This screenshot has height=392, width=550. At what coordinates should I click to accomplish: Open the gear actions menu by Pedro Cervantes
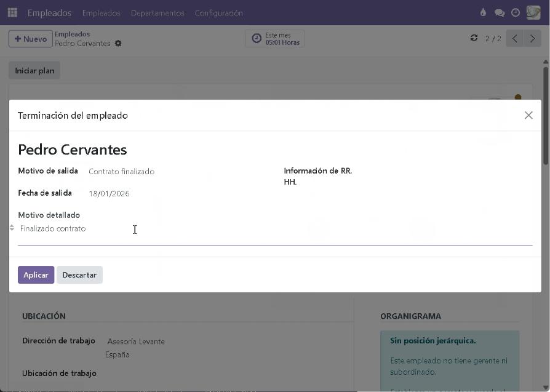(x=118, y=44)
